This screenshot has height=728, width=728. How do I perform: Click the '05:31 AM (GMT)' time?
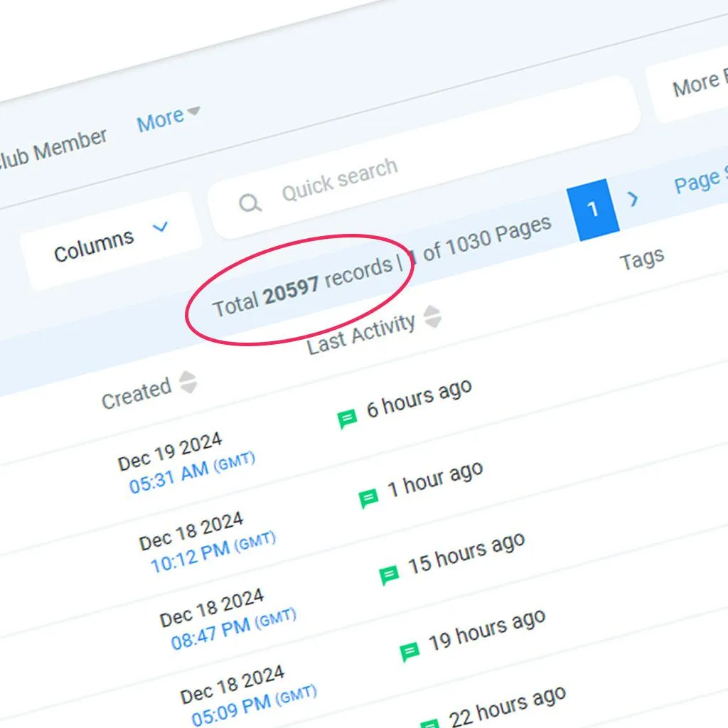(x=192, y=472)
